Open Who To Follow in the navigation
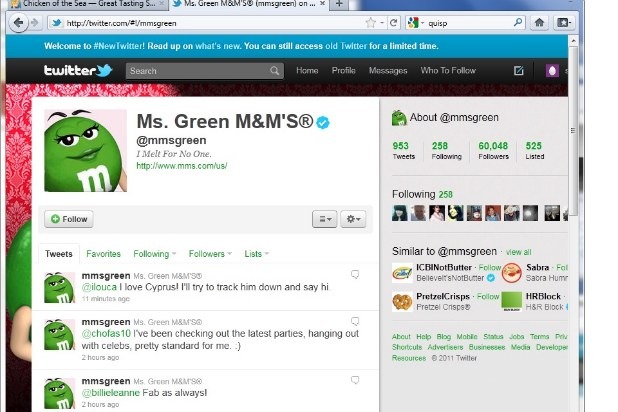The height and width of the screenshot is (412, 618). [x=448, y=71]
